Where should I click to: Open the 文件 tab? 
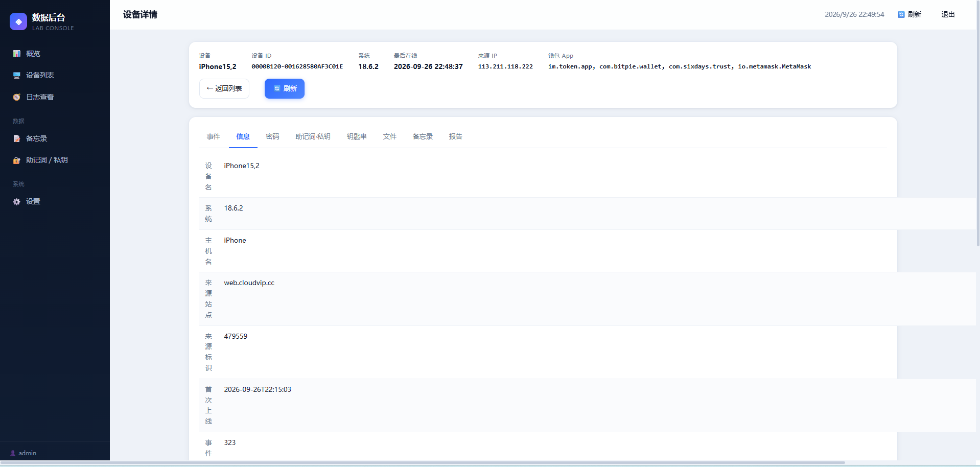point(390,136)
